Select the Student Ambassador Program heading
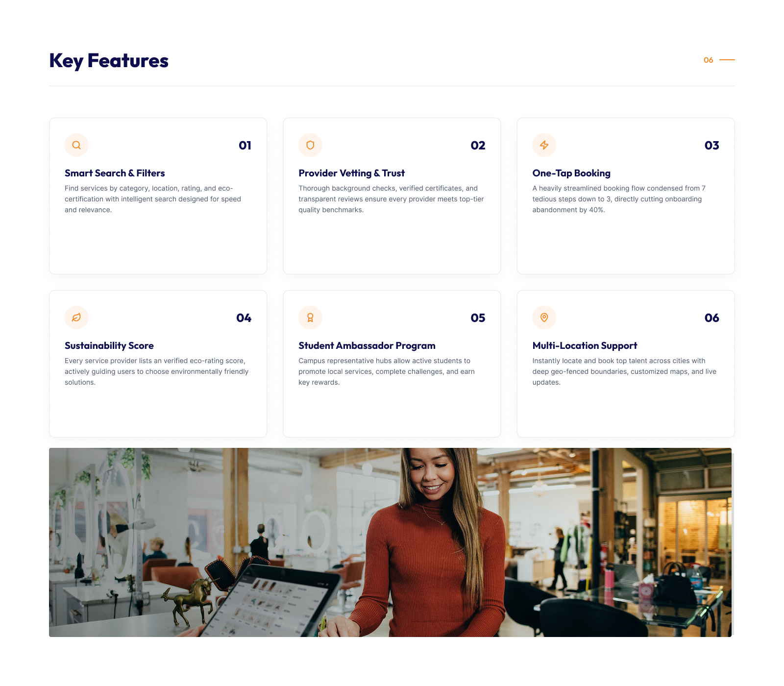The width and height of the screenshot is (784, 686). [x=367, y=345]
